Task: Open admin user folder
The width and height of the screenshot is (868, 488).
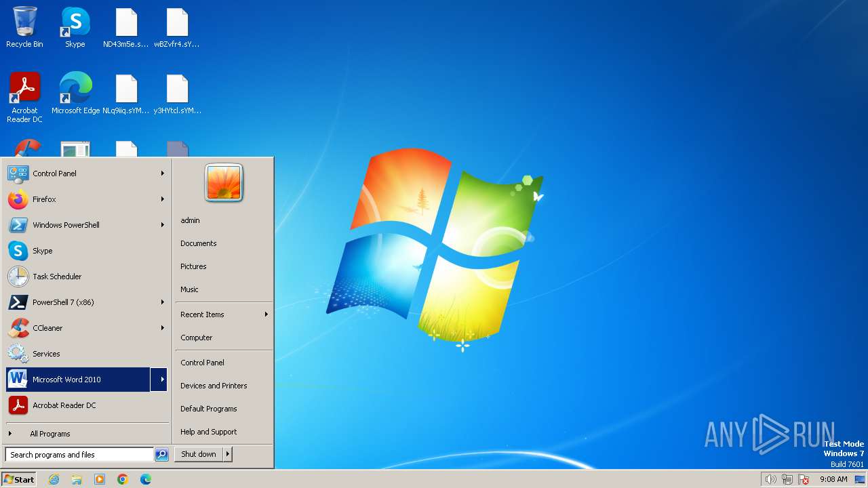Action: point(191,220)
